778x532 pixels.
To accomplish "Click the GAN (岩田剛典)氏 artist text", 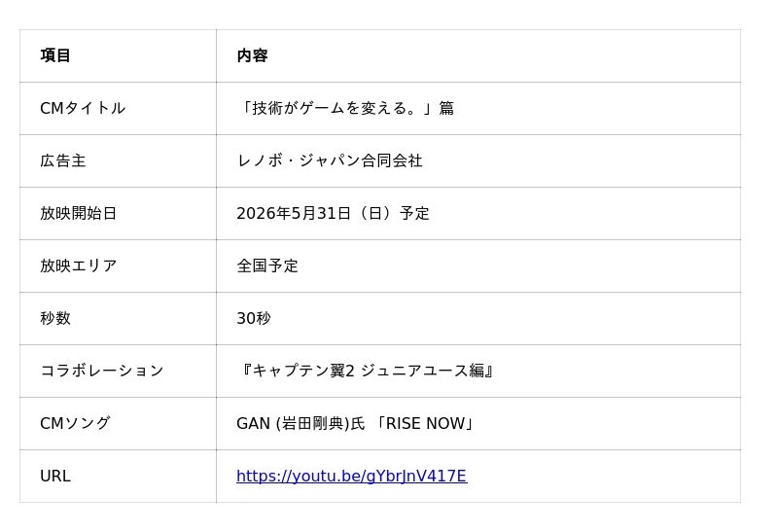I will 301,423.
